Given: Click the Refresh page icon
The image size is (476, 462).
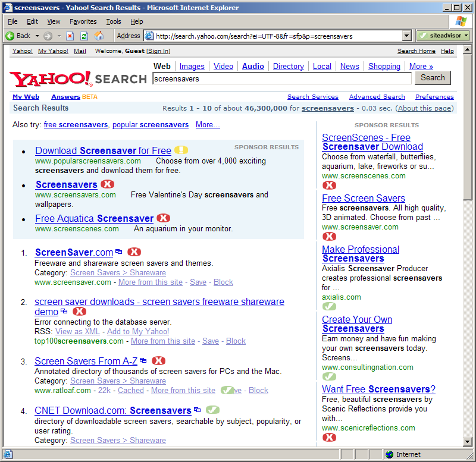Looking at the screenshot, I should click(84, 36).
